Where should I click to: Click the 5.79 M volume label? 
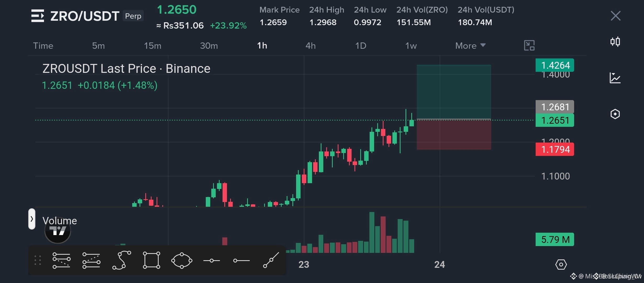tap(555, 239)
